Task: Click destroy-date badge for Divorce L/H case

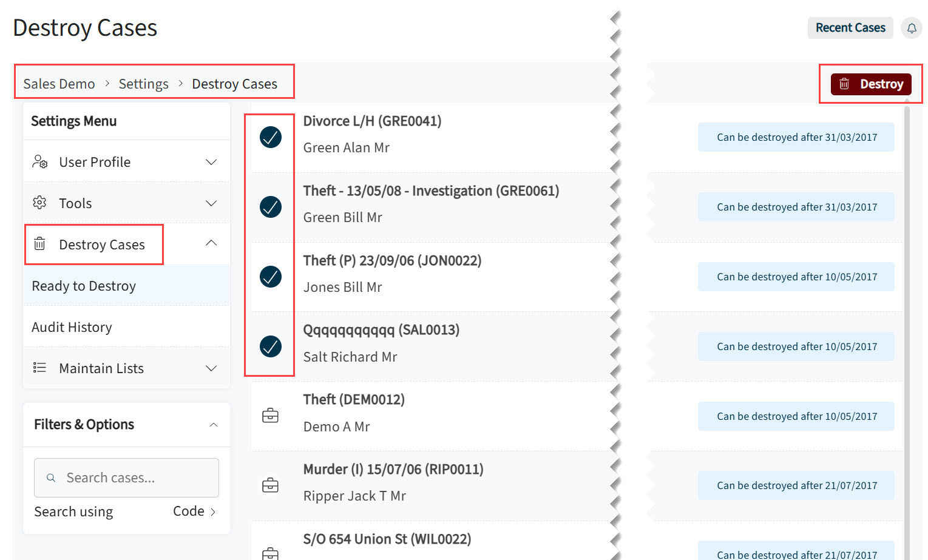Action: click(796, 137)
